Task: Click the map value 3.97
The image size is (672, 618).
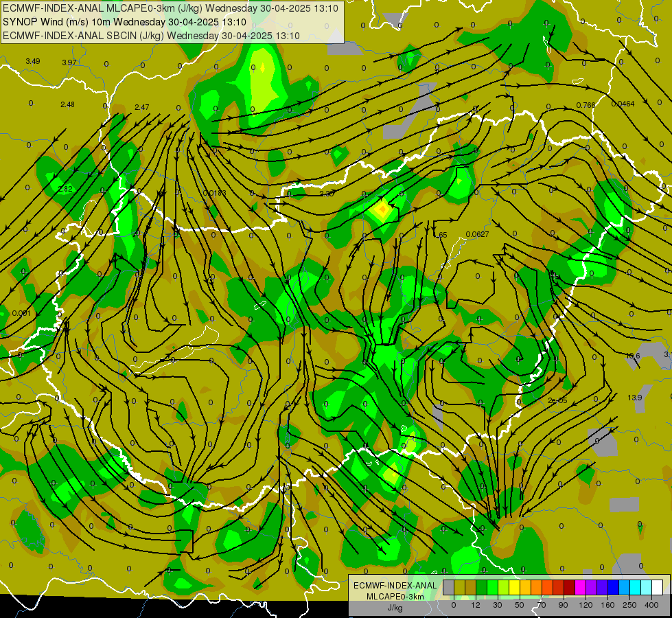Action: click(x=69, y=62)
